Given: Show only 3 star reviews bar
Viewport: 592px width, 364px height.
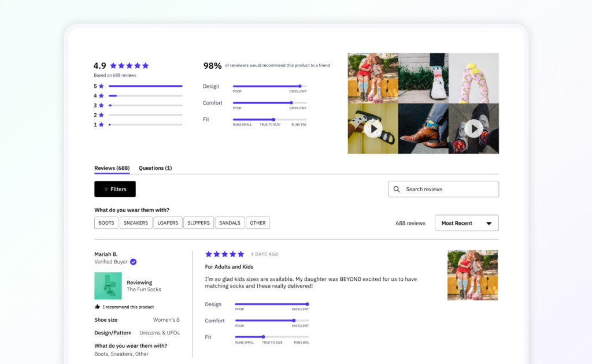Looking at the screenshot, I should (x=145, y=105).
